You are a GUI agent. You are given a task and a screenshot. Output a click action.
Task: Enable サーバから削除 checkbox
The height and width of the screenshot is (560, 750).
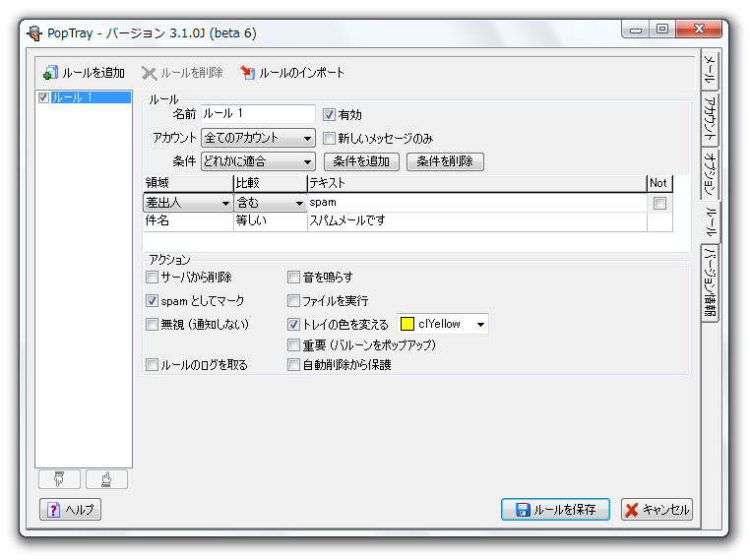coord(152,277)
